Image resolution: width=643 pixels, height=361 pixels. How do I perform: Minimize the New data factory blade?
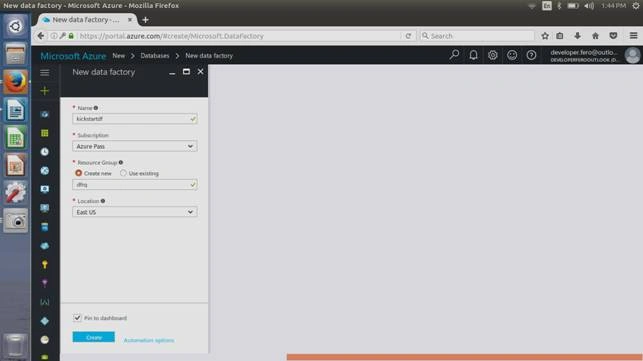pos(172,72)
